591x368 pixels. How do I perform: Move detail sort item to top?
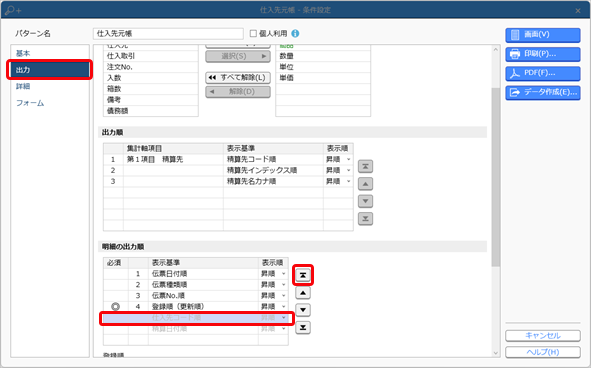303,275
